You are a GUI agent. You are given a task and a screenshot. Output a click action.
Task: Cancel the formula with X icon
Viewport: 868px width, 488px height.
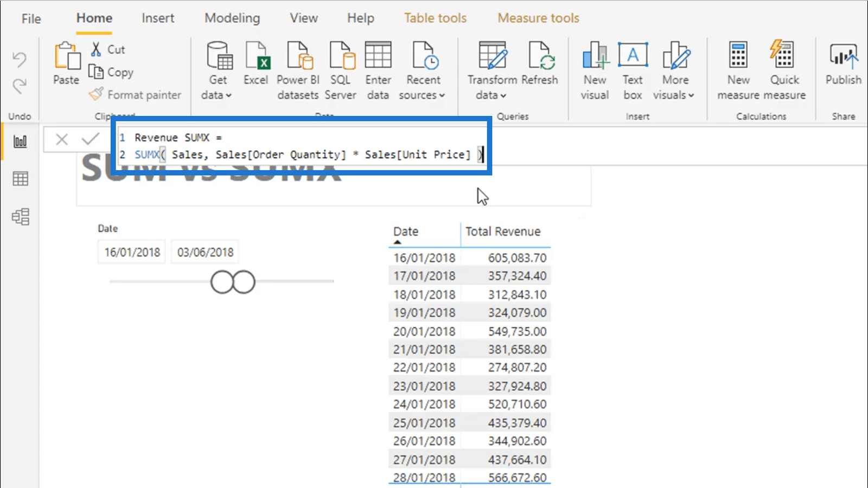[62, 139]
